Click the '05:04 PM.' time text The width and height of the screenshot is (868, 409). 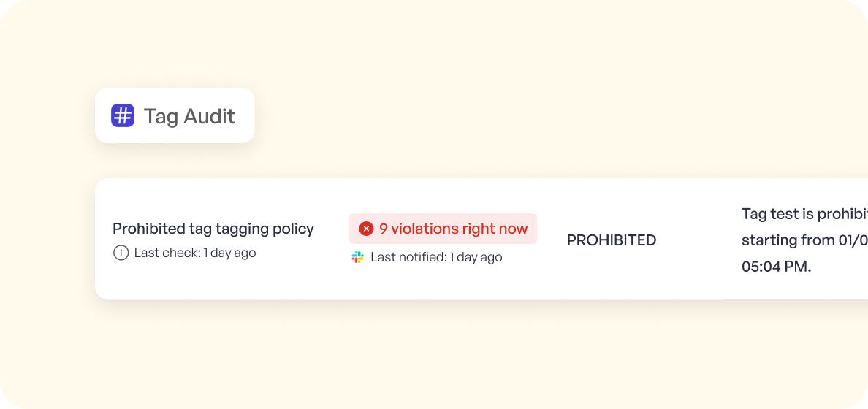pos(776,267)
